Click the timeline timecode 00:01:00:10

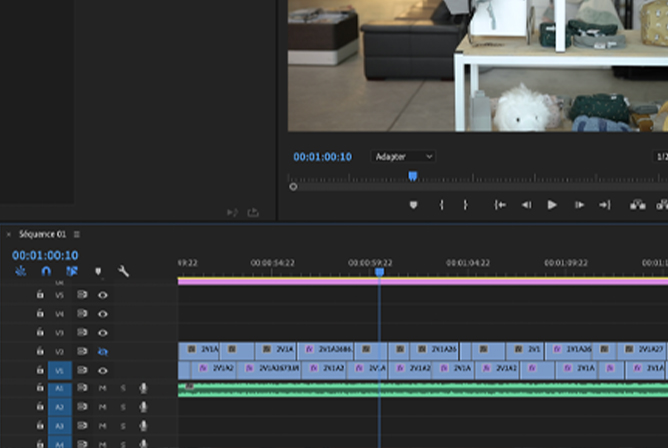[x=45, y=255]
